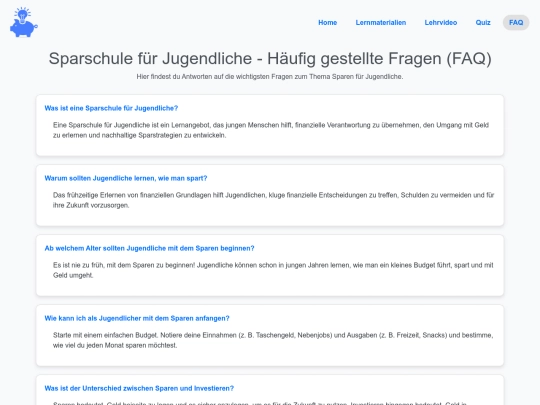This screenshot has height=405, width=540.
Task: Toggle question 'Was ist der Unterschied zwischen Sparen und Investieren?'
Action: click(139, 388)
